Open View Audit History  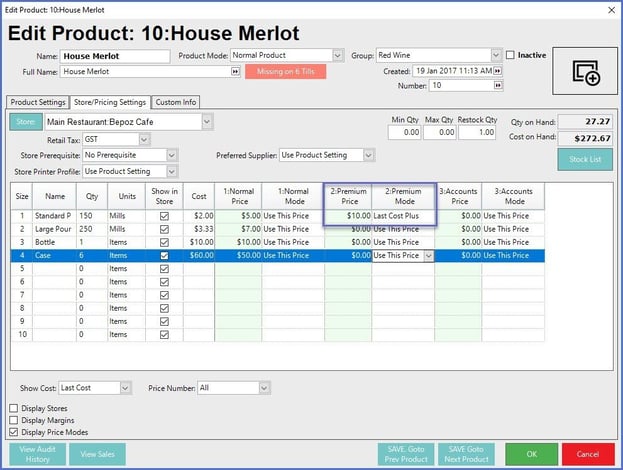tap(39, 453)
